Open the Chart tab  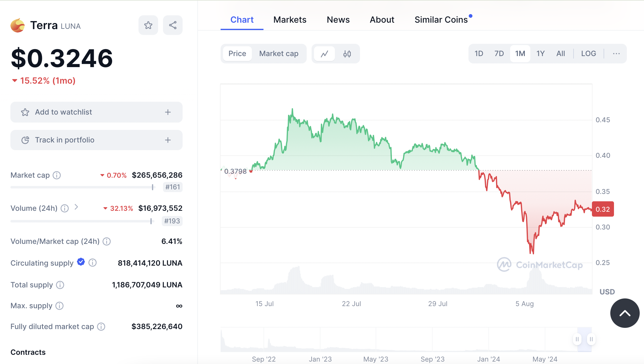242,20
